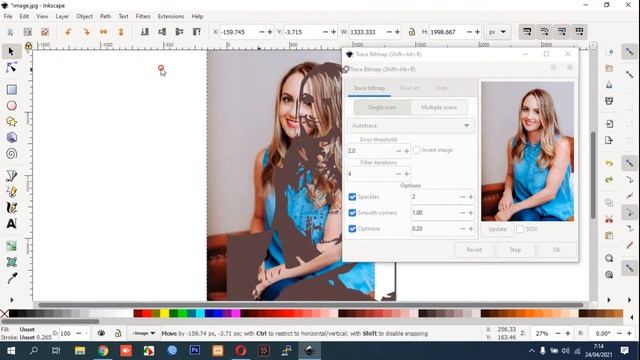Select the Multiple scans mode
The width and height of the screenshot is (640, 360).
(439, 107)
